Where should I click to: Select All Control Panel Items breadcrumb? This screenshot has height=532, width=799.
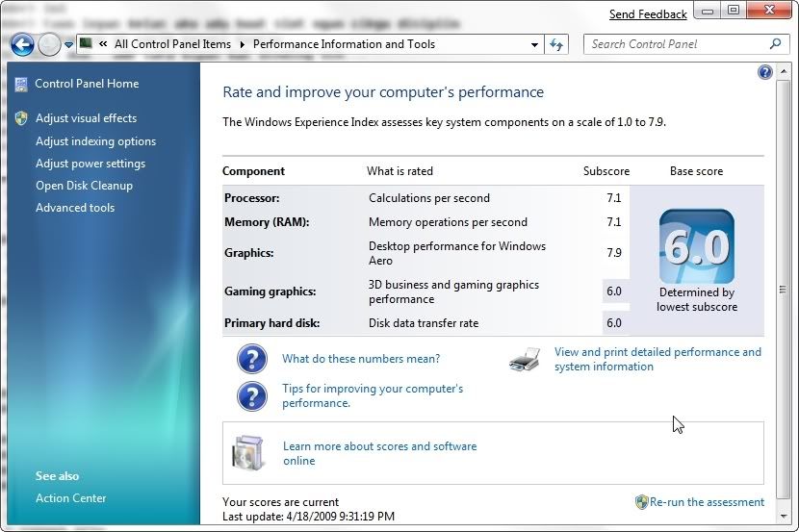coord(172,44)
